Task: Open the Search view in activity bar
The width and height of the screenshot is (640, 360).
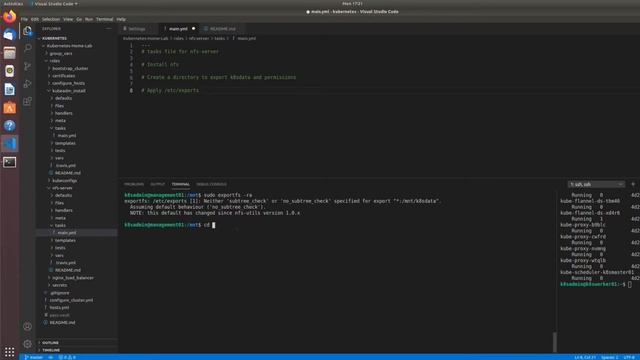Action: [x=27, y=48]
